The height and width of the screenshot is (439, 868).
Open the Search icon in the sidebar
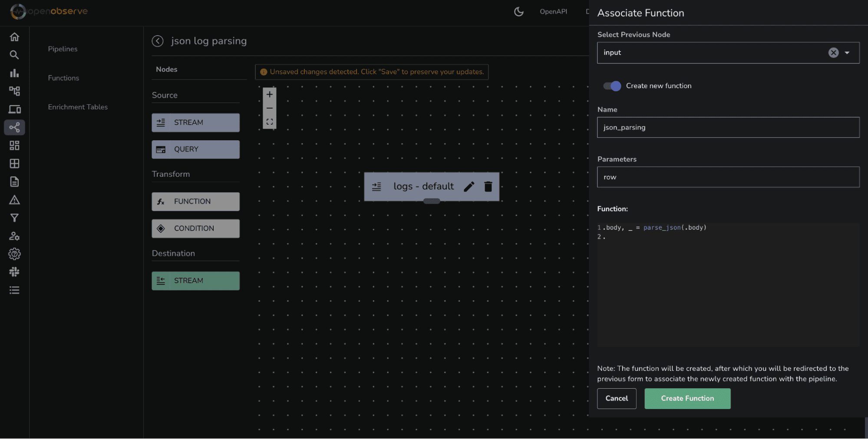pyautogui.click(x=14, y=55)
